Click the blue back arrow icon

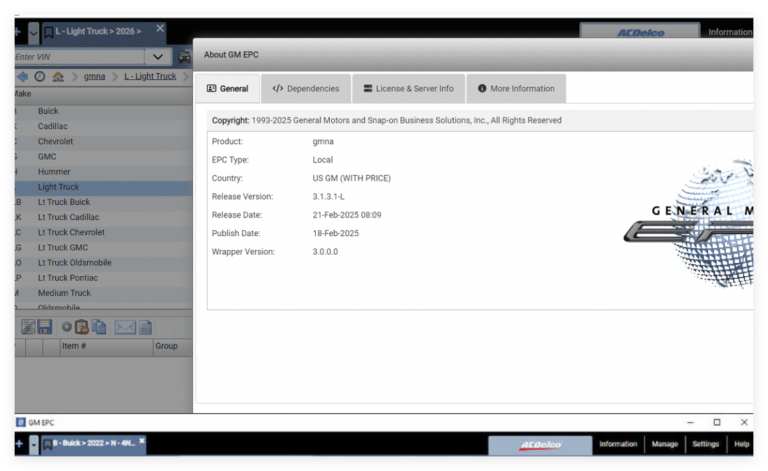(x=23, y=76)
